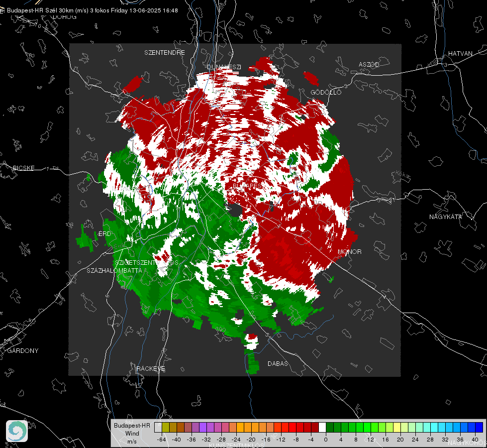This screenshot has width=487, height=448.
Task: Click the DOROG city label
Action: [65, 17]
